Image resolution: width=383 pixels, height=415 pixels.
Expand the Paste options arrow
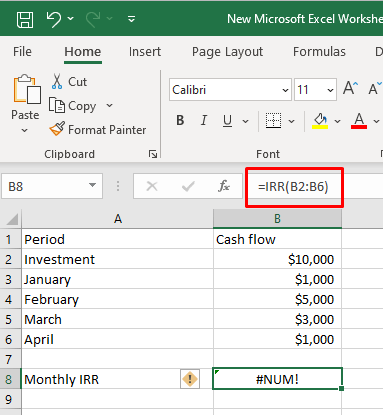[x=25, y=130]
